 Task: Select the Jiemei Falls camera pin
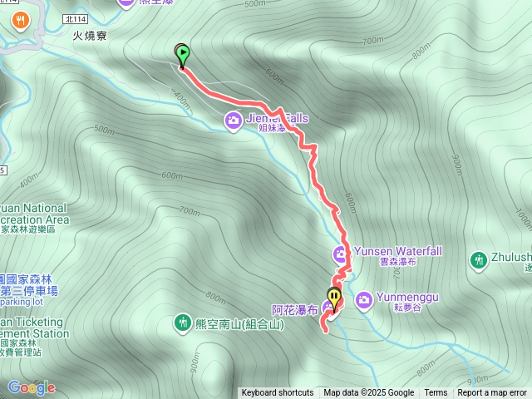tap(233, 121)
